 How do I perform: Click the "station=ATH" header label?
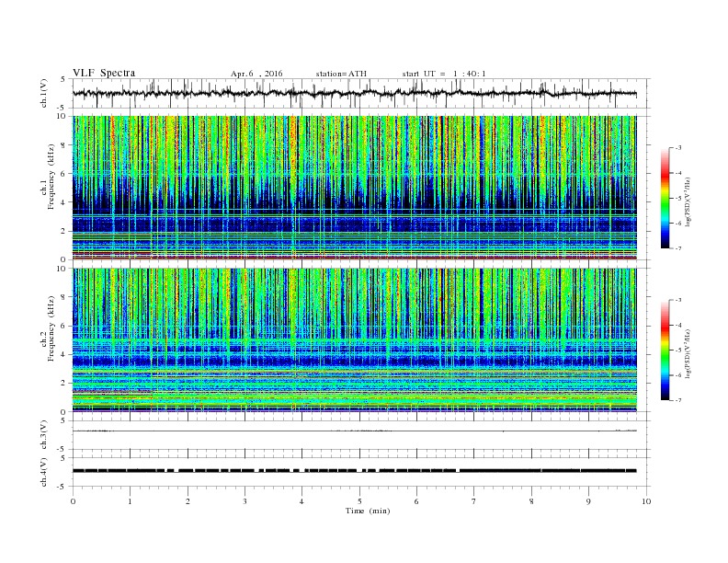[x=341, y=74]
